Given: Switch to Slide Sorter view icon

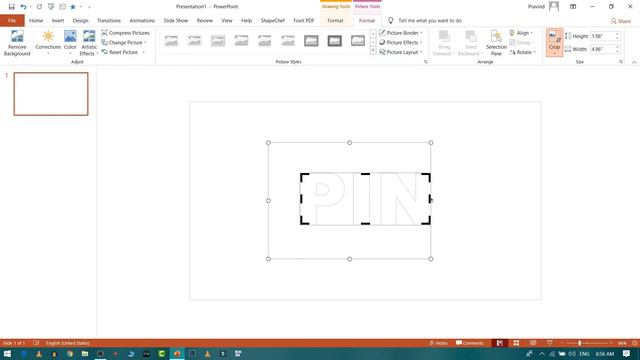Looking at the screenshot, I should 516,343.
